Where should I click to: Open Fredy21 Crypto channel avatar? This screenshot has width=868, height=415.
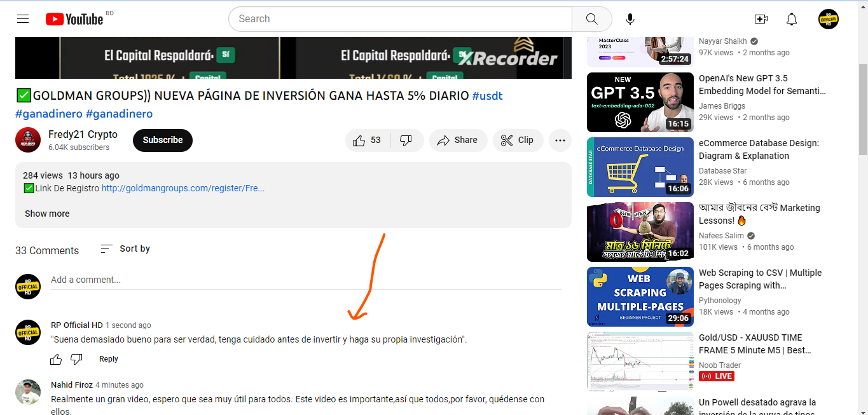point(28,140)
